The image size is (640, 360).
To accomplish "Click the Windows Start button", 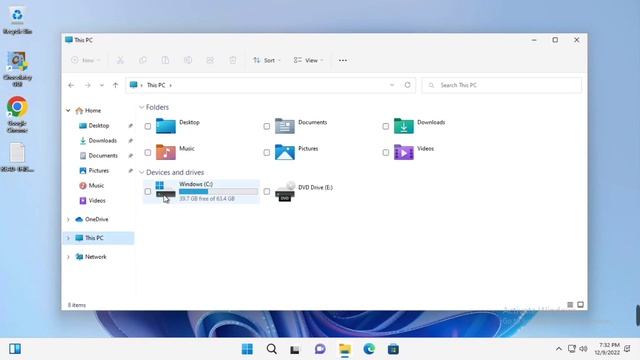I will click(x=247, y=349).
